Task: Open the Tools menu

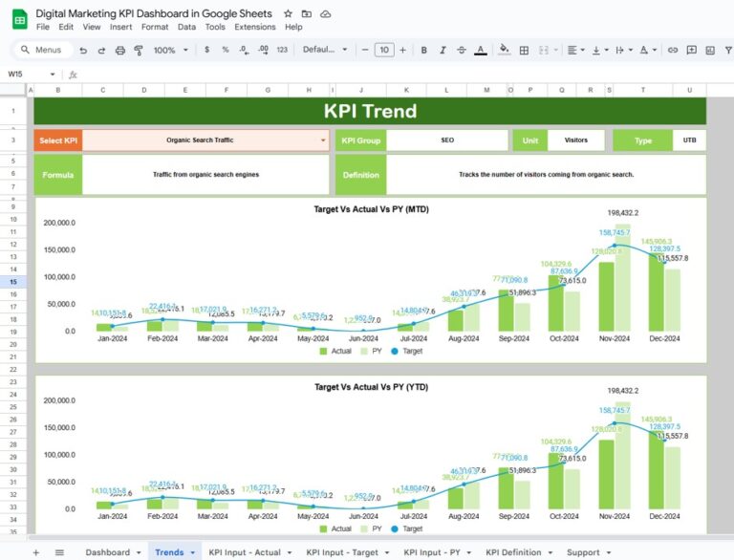Action: [x=215, y=27]
